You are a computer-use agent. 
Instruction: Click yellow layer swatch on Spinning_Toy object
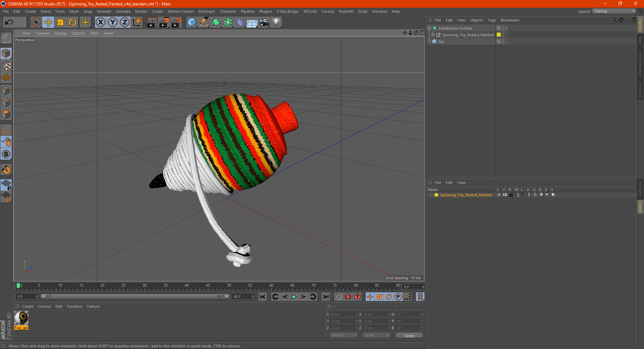point(499,35)
